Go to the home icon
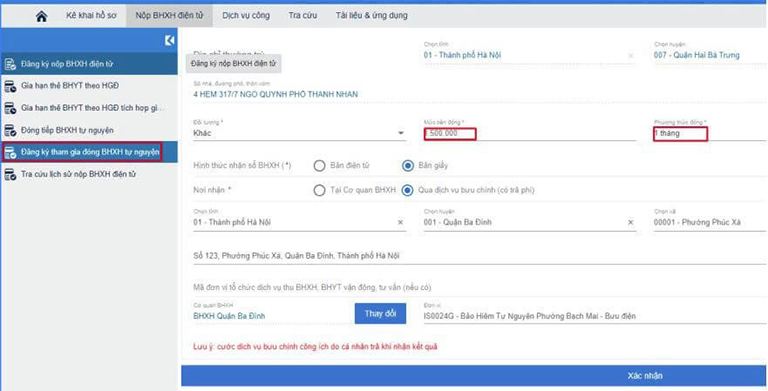768x391 pixels. [x=42, y=16]
